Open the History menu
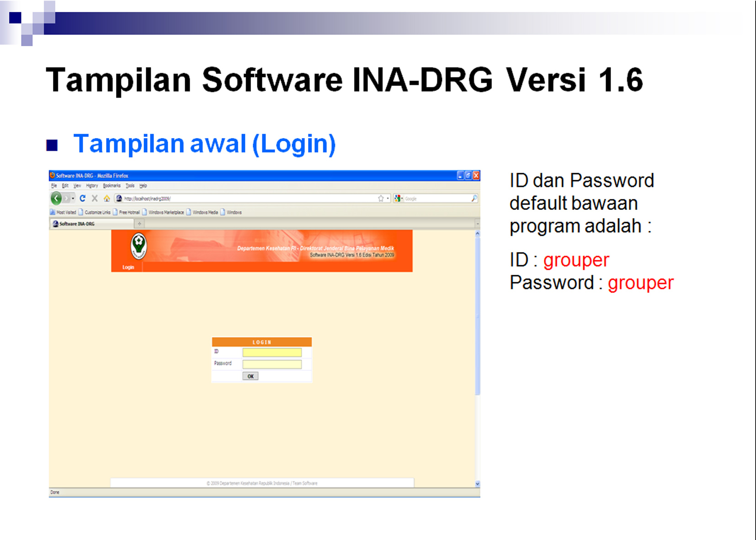 [x=92, y=186]
